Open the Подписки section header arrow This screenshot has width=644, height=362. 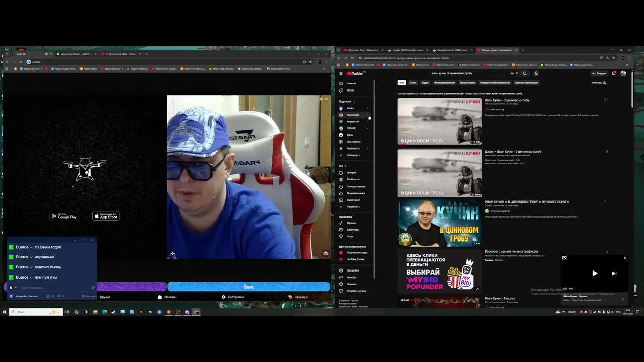coord(354,101)
